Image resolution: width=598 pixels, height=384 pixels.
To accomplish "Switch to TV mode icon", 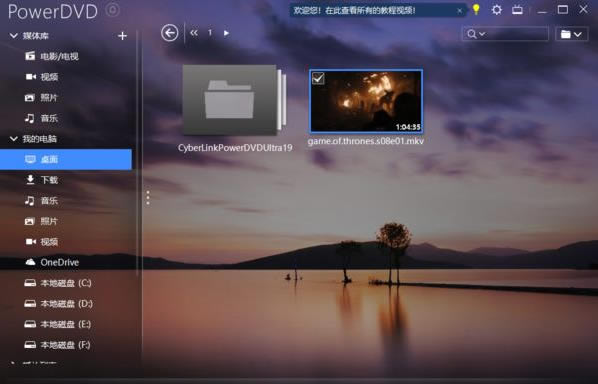I will pos(517,10).
